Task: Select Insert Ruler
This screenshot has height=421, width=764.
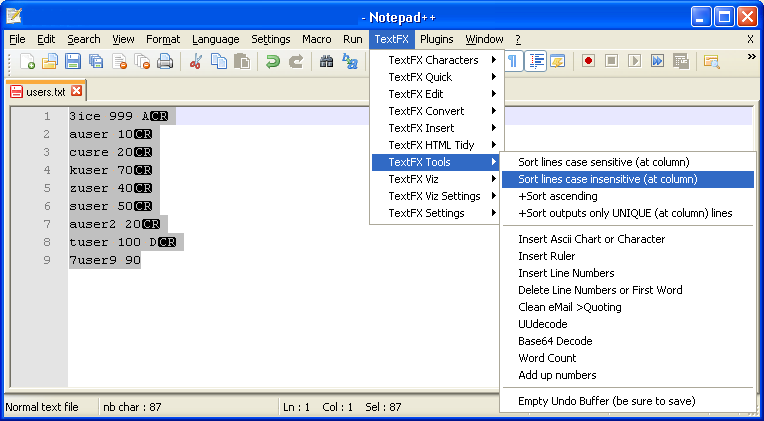Action: [628, 256]
